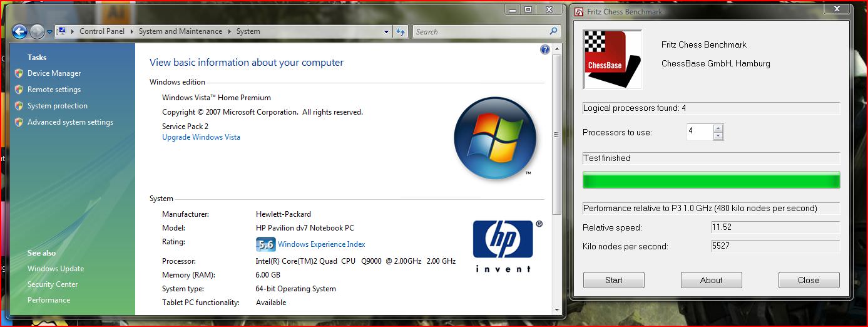
Task: Maximize the System control panel window
Action: point(528,9)
